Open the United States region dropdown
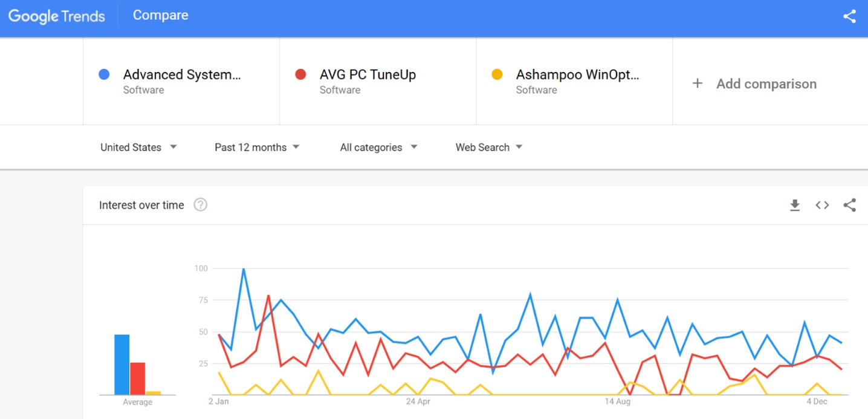Image resolution: width=868 pixels, height=419 pixels. coord(138,147)
